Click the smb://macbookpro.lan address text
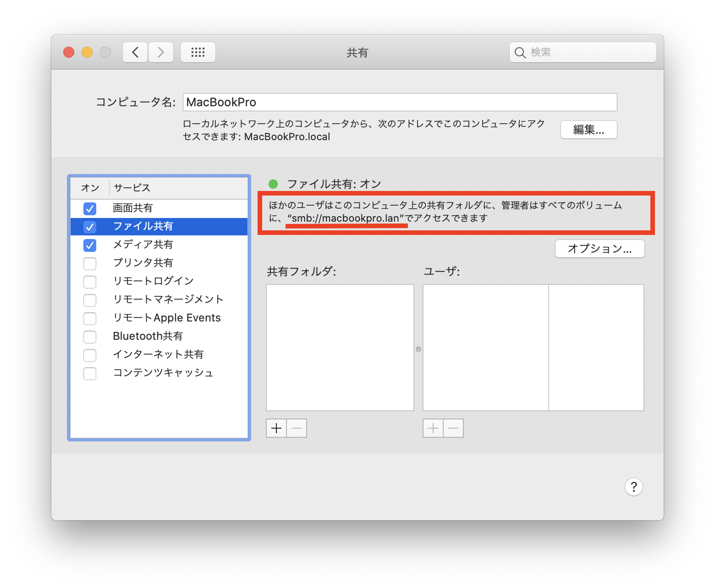This screenshot has width=715, height=588. 346,218
